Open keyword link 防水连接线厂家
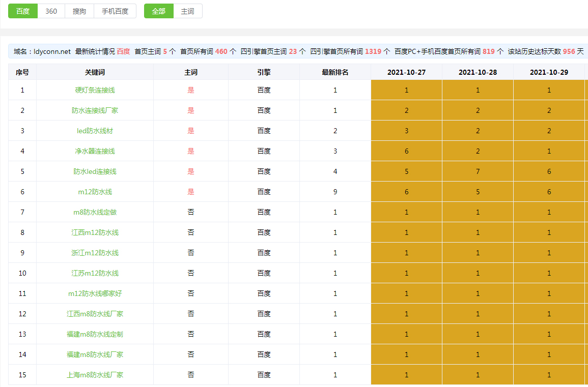The height and width of the screenshot is (387, 588). click(95, 110)
